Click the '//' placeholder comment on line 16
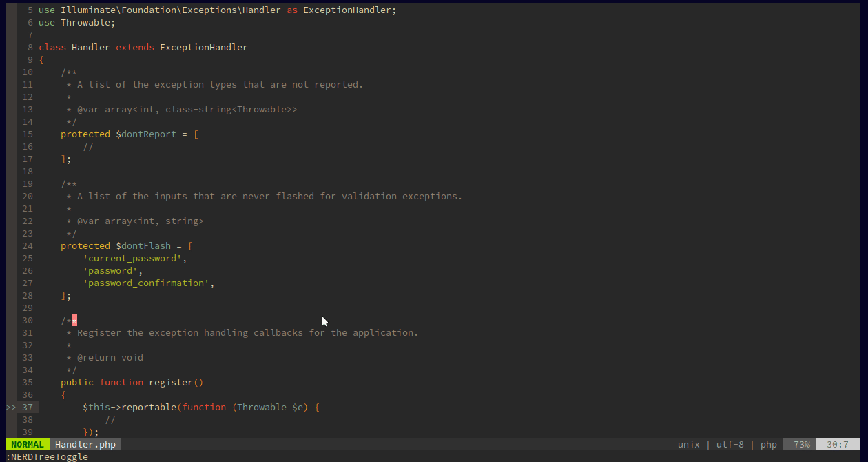 click(88, 147)
